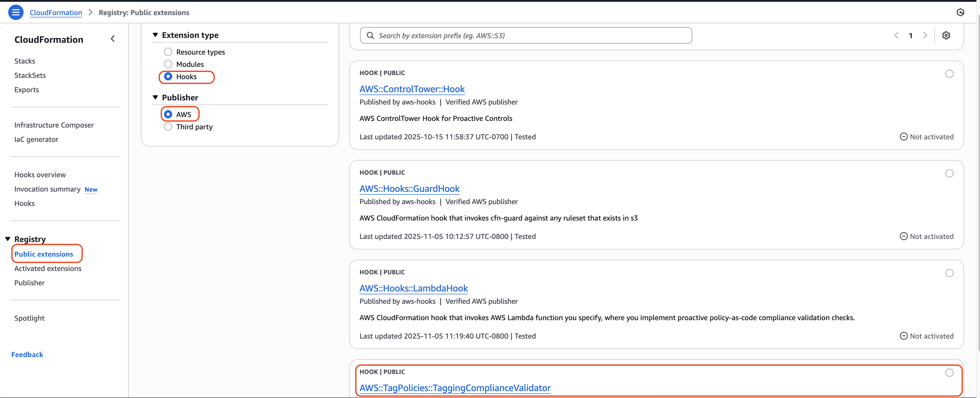Choose Third party as publisher
The height and width of the screenshot is (398, 980).
click(x=168, y=127)
